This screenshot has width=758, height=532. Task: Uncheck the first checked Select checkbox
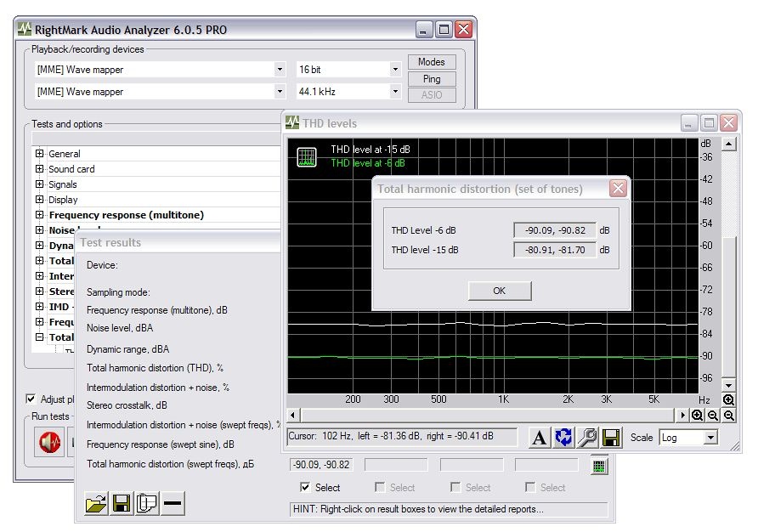305,487
